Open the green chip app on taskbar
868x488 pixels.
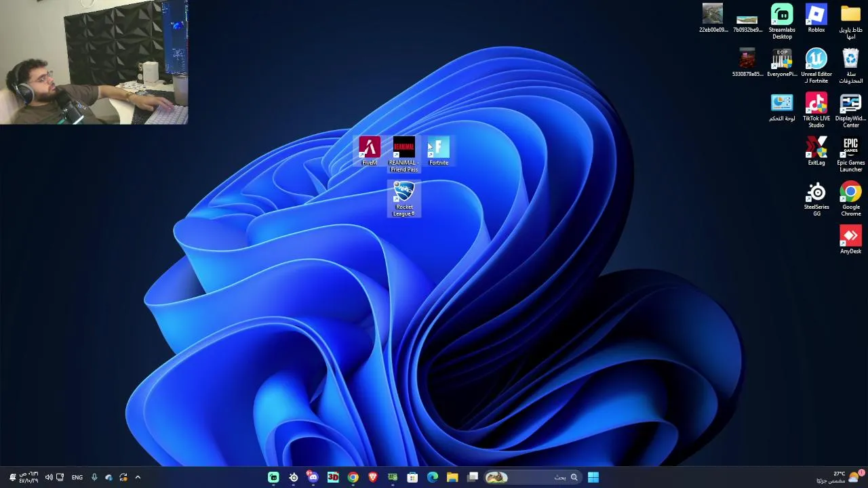(x=393, y=477)
